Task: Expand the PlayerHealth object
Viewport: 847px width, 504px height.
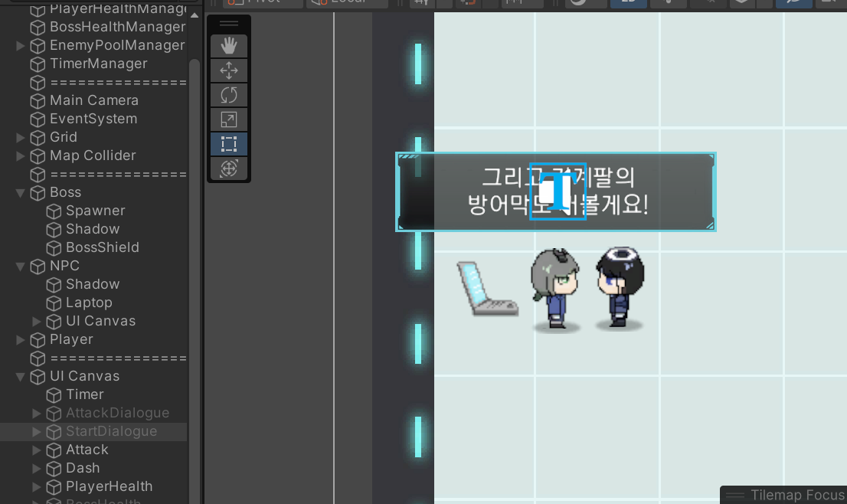Action: (36, 486)
